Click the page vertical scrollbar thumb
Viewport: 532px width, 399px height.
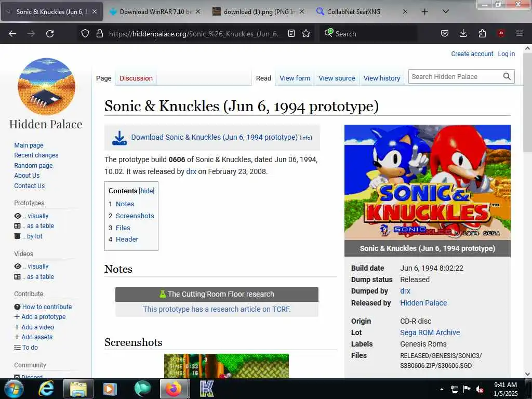528,102
